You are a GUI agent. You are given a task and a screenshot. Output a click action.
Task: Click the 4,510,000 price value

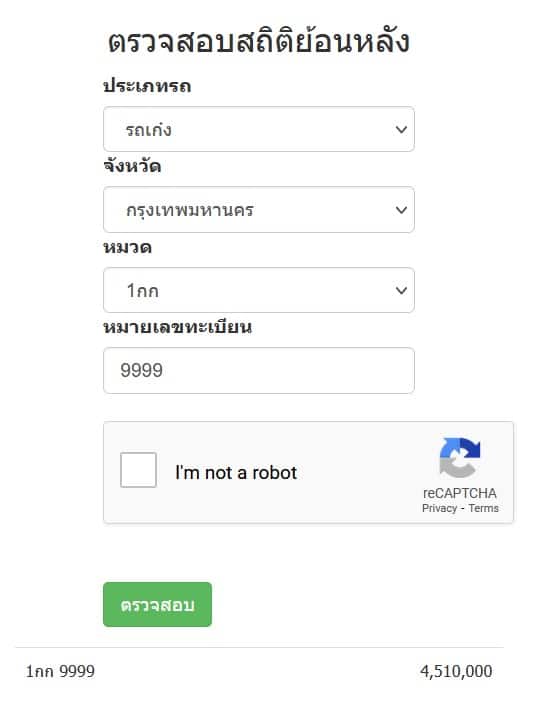[456, 671]
